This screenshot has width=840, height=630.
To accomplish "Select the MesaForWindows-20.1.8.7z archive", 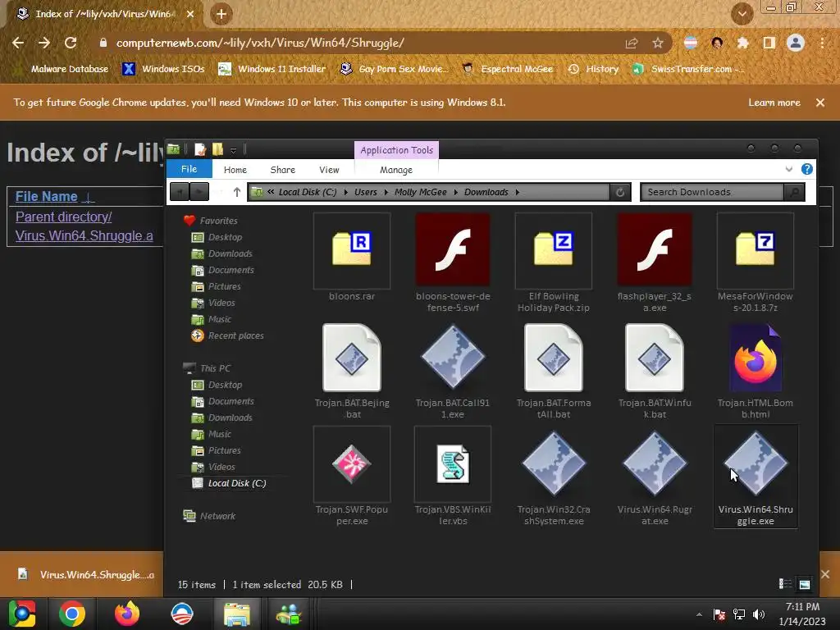I will 756,262.
